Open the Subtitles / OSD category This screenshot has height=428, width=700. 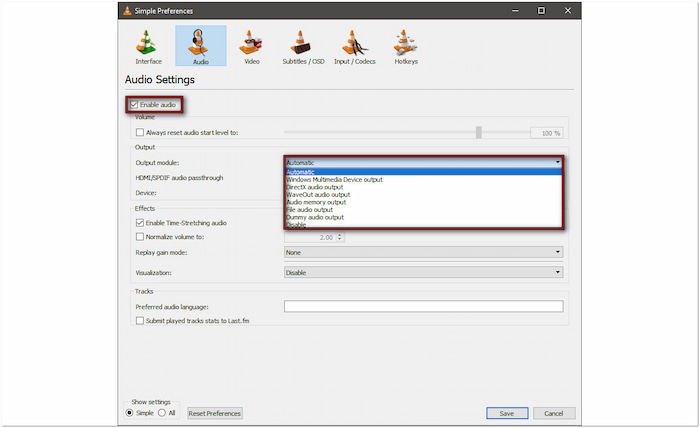303,46
